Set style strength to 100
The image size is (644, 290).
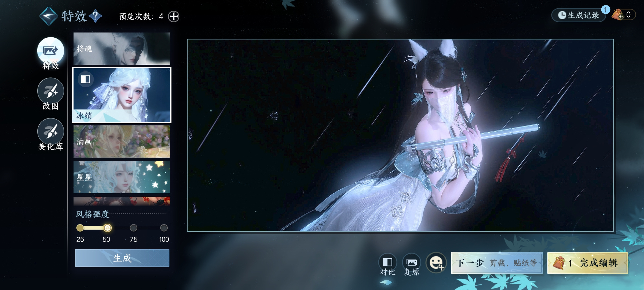coord(164,228)
